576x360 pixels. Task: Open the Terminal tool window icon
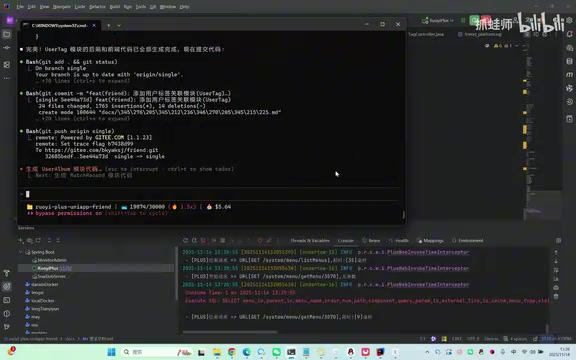click(x=7, y=300)
